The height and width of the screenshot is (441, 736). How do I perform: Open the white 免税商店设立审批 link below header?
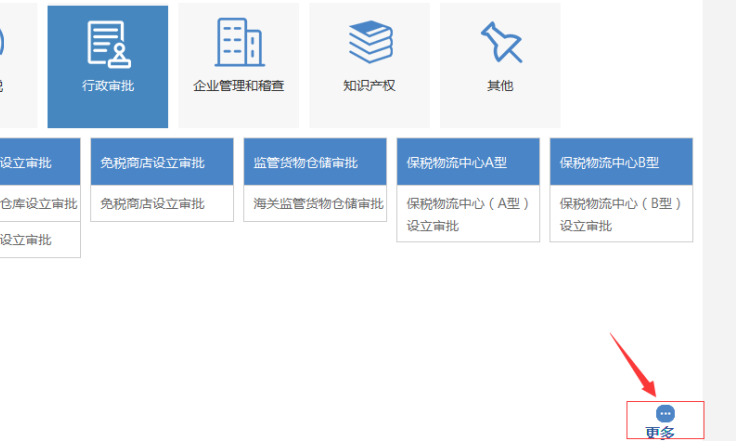[152, 203]
